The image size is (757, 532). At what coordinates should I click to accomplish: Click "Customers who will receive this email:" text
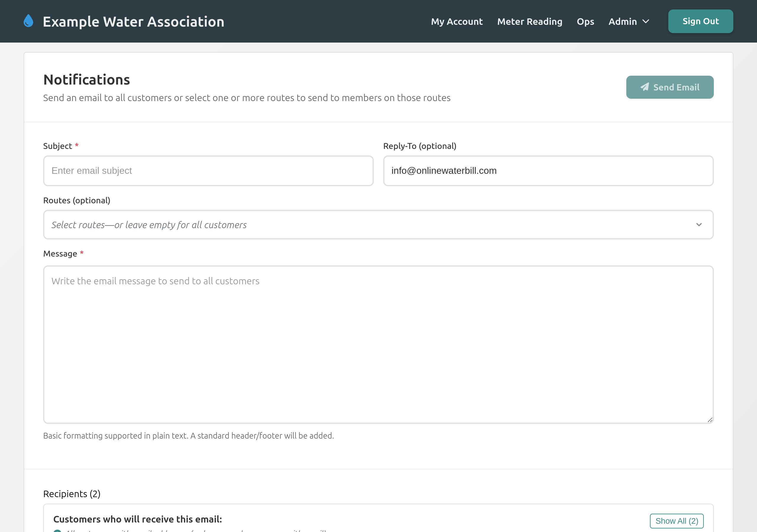(138, 519)
